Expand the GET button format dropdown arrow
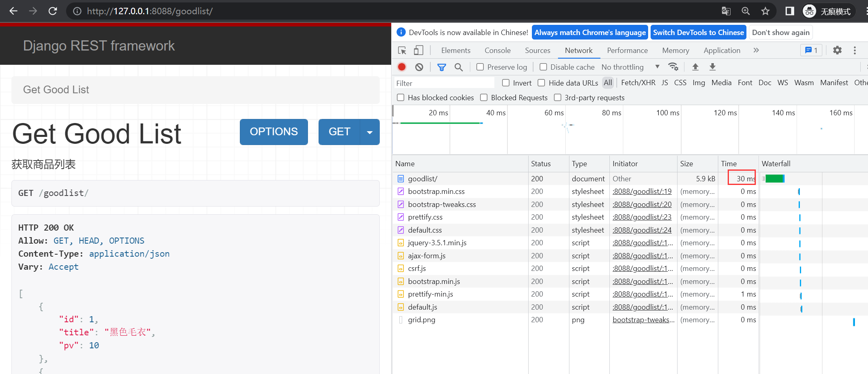868x374 pixels. click(370, 132)
